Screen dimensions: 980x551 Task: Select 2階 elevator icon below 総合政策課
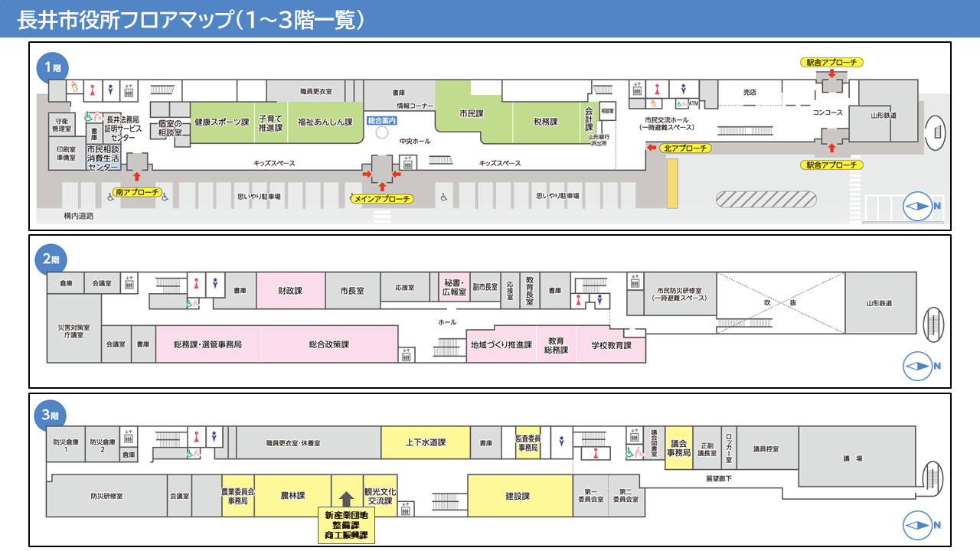point(407,354)
